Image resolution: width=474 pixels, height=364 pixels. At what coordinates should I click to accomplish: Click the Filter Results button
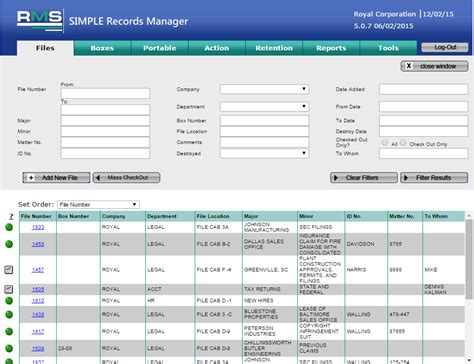[x=434, y=178]
